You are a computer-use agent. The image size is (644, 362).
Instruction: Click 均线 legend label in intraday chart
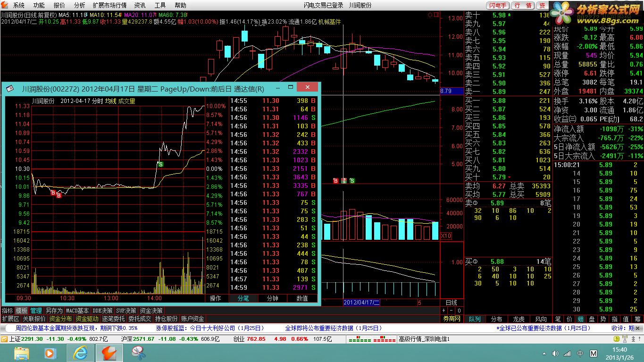[x=110, y=101]
